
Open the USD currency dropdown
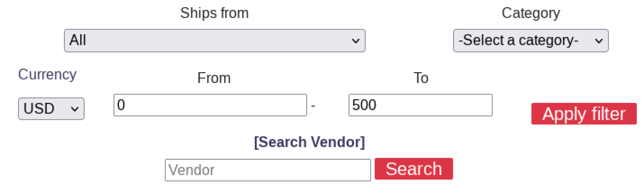point(51,108)
